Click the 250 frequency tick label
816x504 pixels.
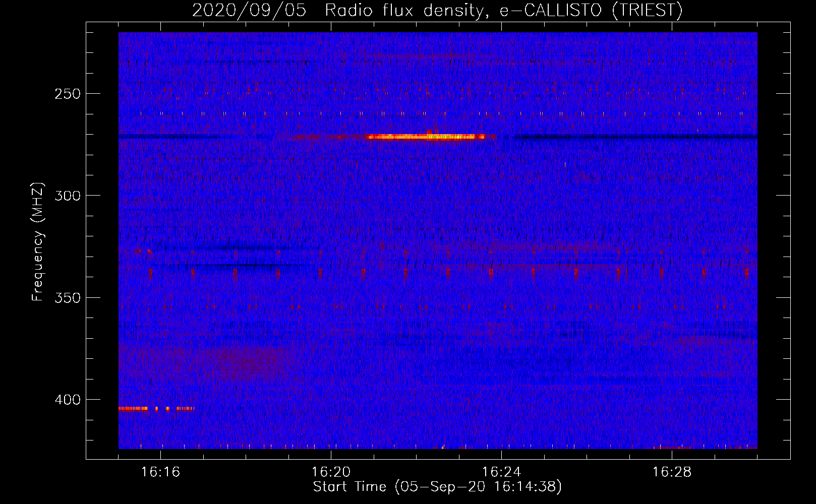point(68,94)
